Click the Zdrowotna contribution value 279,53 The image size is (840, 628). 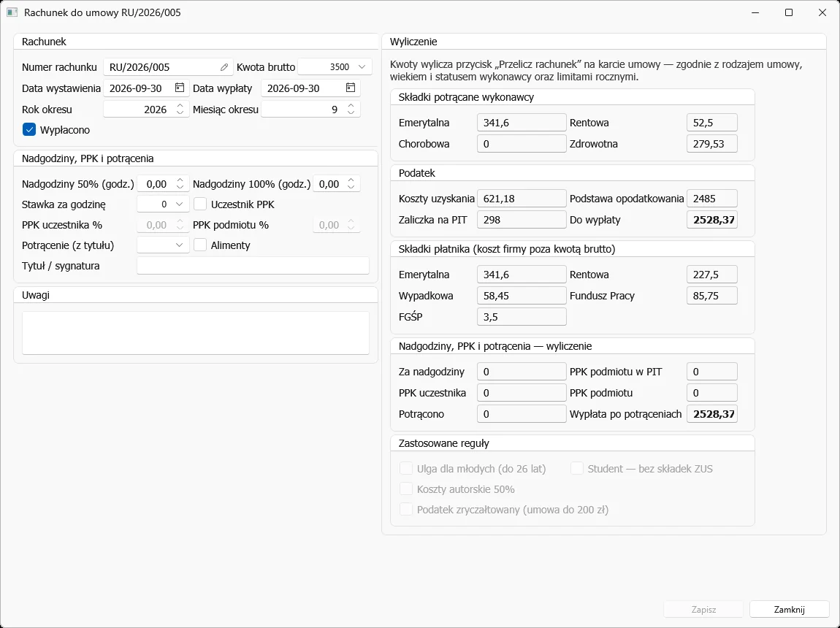point(712,143)
